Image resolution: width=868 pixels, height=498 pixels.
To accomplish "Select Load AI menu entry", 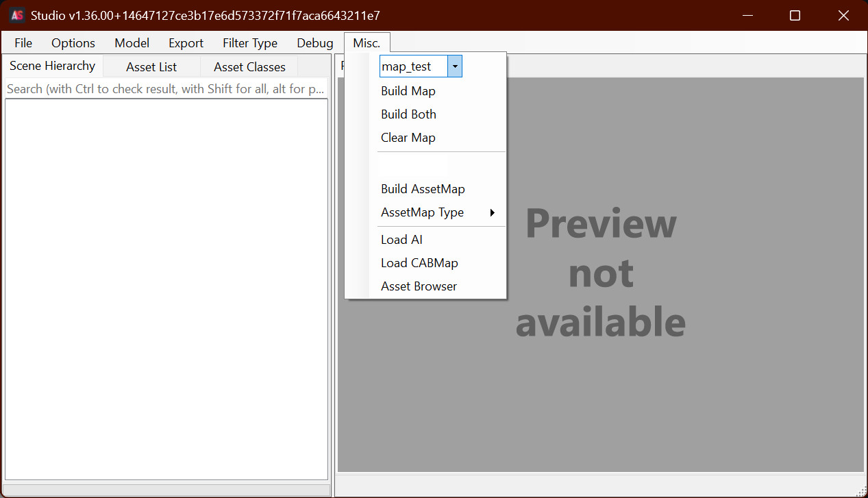I will (x=425, y=240).
